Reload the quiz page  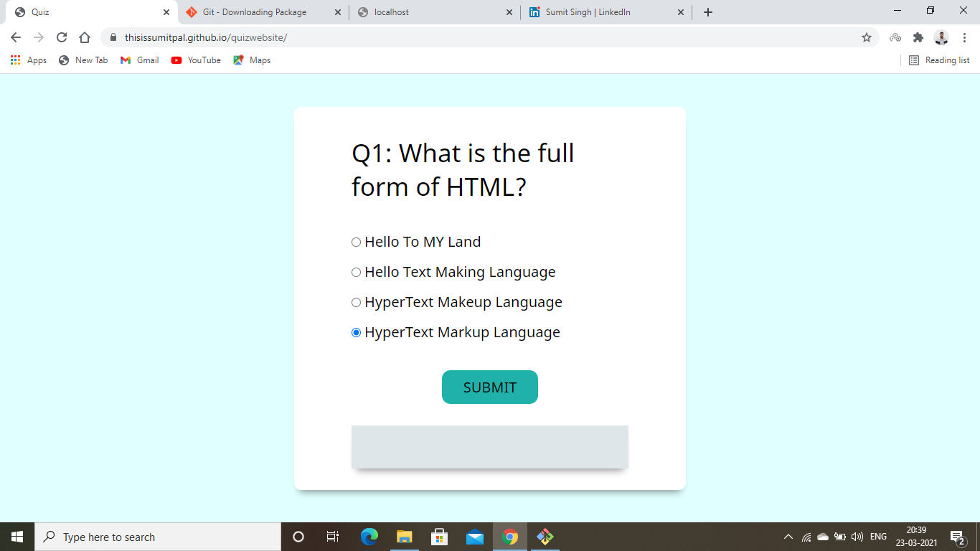62,37
